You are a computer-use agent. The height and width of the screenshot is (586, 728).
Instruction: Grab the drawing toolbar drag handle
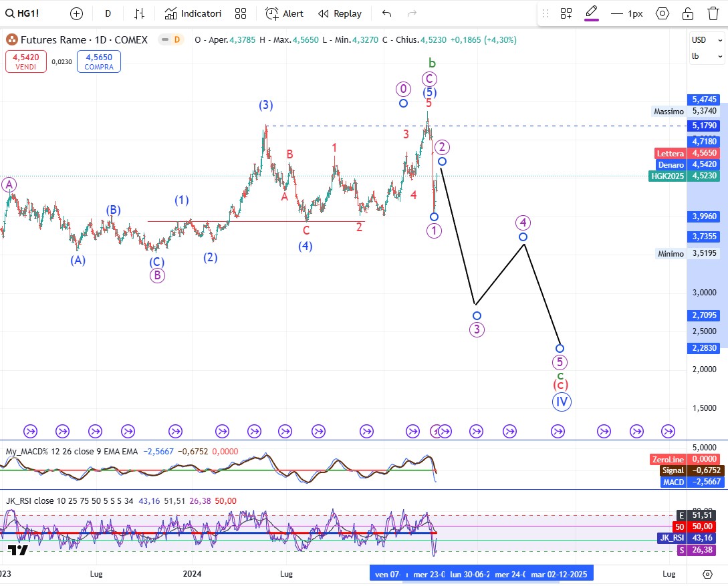[x=545, y=13]
